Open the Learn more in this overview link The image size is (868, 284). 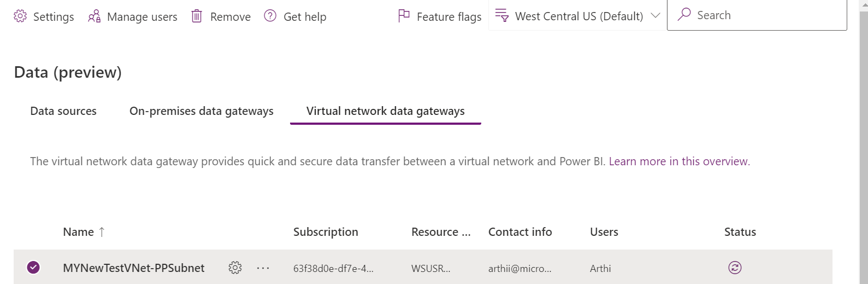click(x=679, y=161)
